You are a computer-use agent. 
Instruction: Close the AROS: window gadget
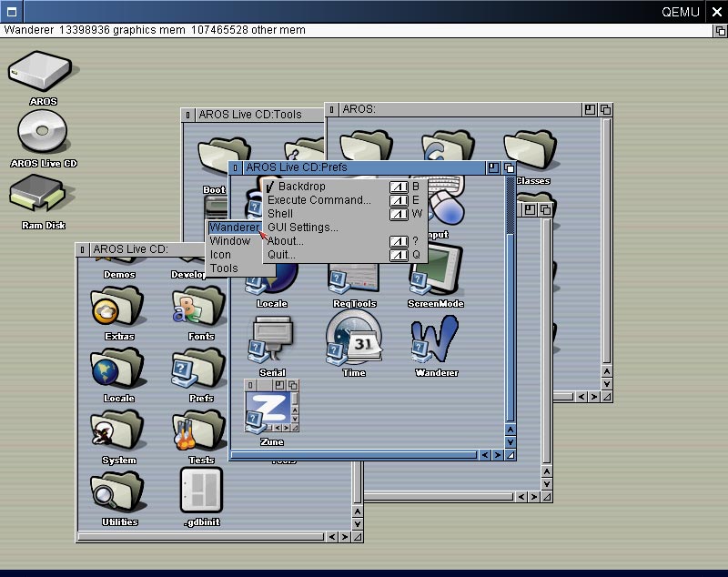331,109
